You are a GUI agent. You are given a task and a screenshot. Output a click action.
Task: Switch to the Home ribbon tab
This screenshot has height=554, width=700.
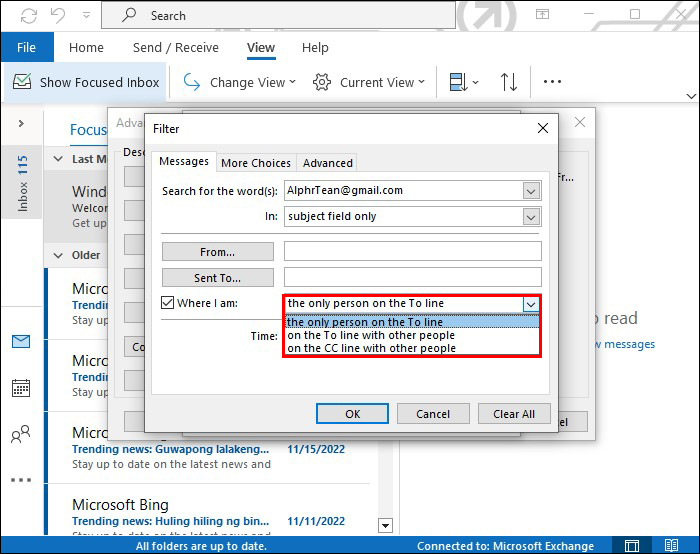click(x=86, y=47)
